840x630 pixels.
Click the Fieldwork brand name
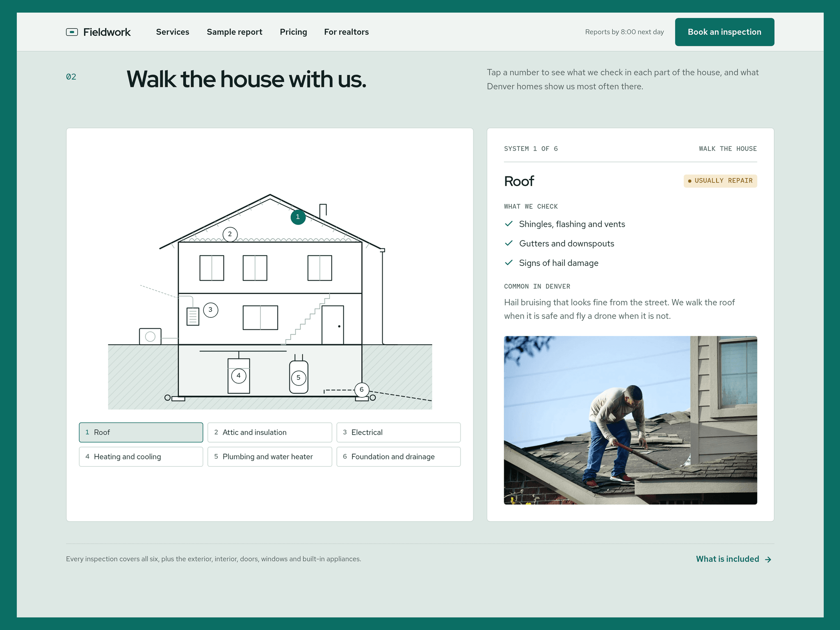coord(107,32)
